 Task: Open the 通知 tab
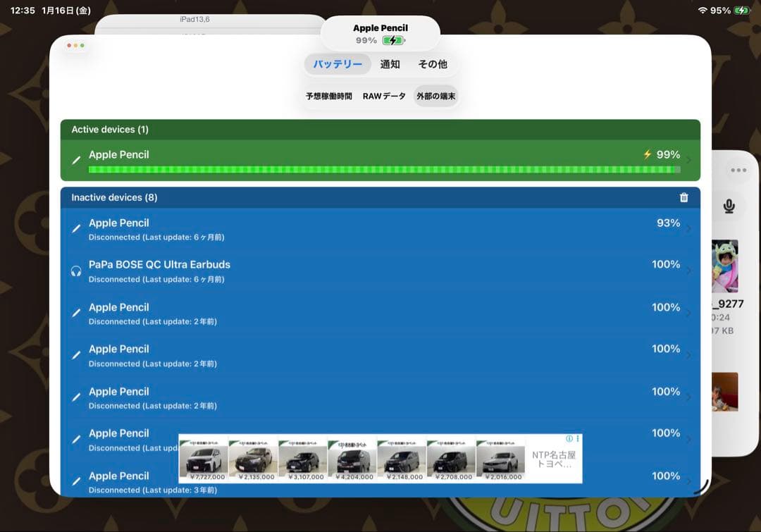(x=390, y=64)
